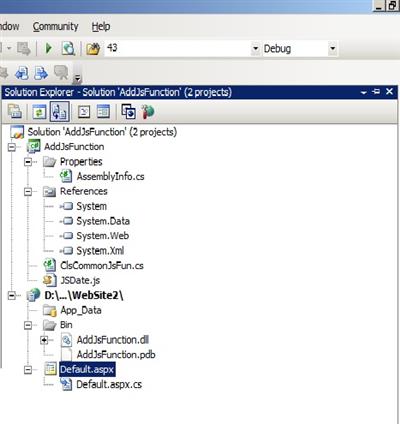
Task: Open the Community menu
Action: 55,27
